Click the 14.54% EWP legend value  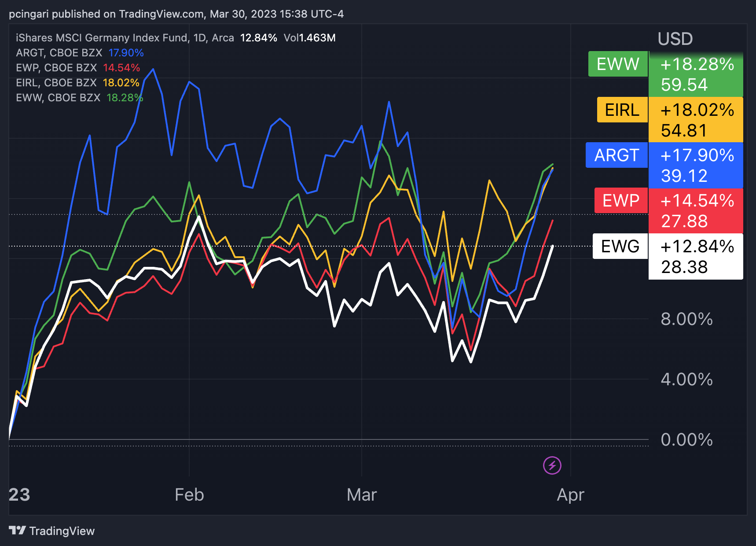pyautogui.click(x=121, y=68)
